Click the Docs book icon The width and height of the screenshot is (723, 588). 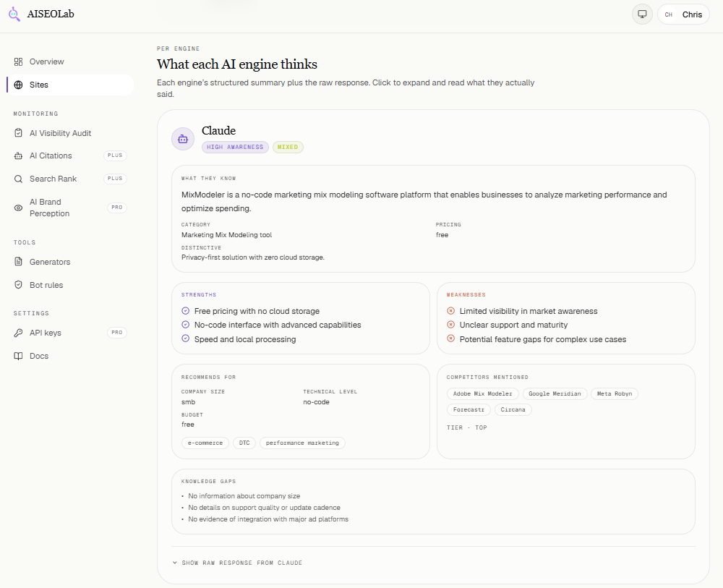coord(19,356)
